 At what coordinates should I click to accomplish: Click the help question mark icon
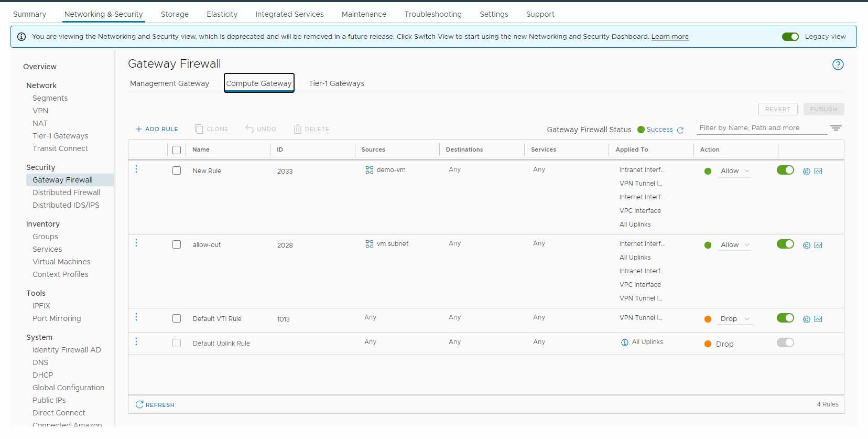pyautogui.click(x=838, y=65)
